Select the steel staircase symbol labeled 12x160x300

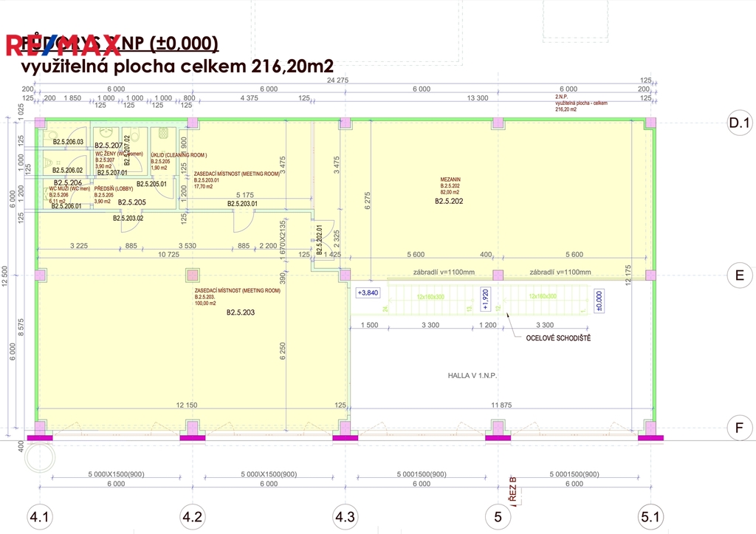[x=430, y=298]
